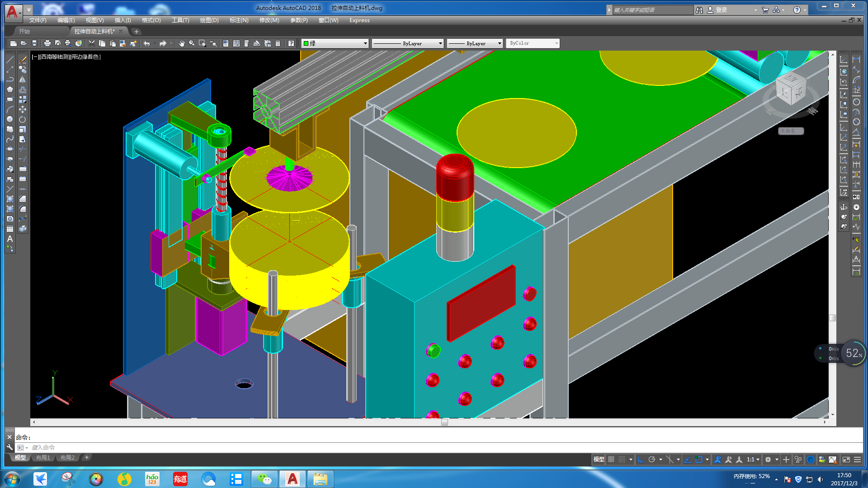Toggle grid display in status bar
The height and width of the screenshot is (488, 868).
(x=611, y=460)
